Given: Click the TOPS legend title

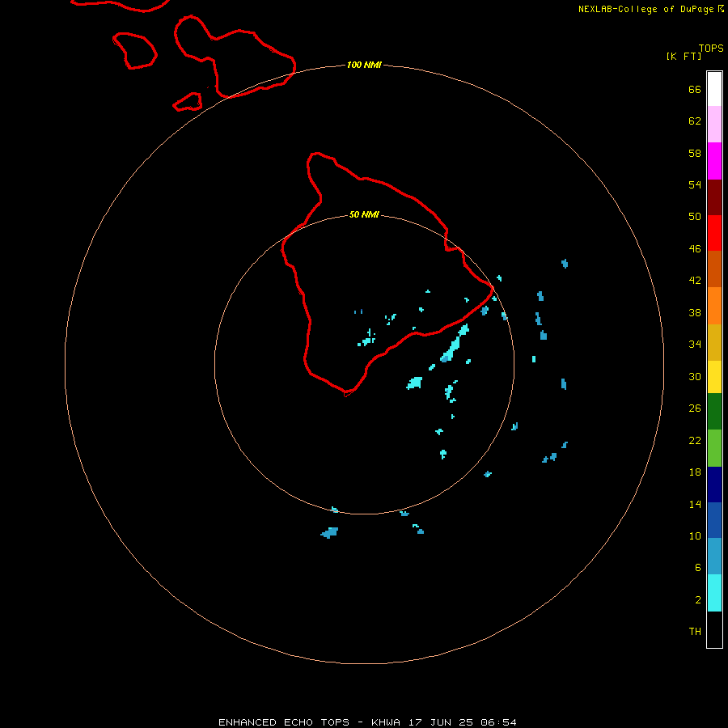Looking at the screenshot, I should (711, 49).
